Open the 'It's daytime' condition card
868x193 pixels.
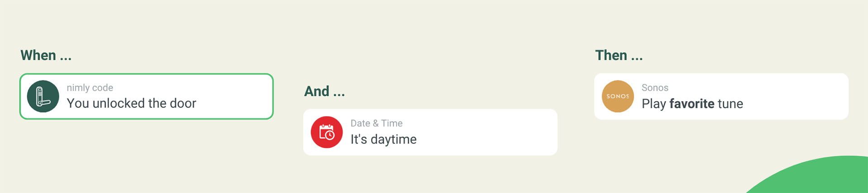click(x=430, y=132)
